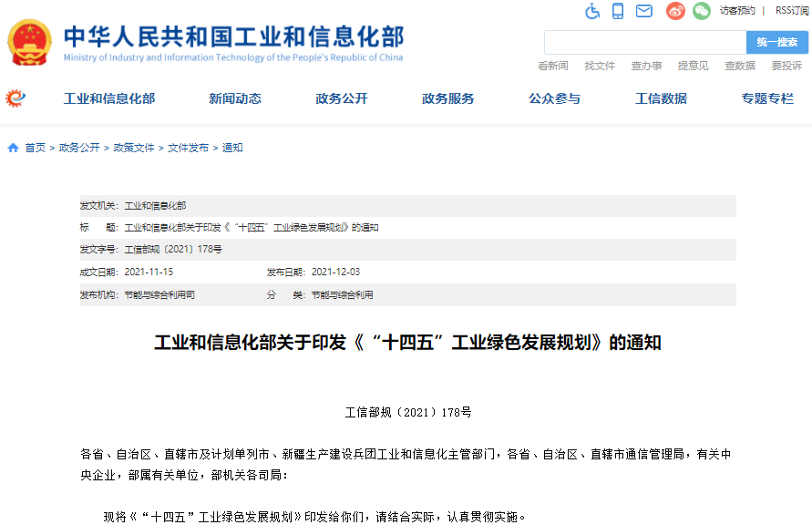
Task: Open the WeChat official account icon
Action: pos(700,12)
